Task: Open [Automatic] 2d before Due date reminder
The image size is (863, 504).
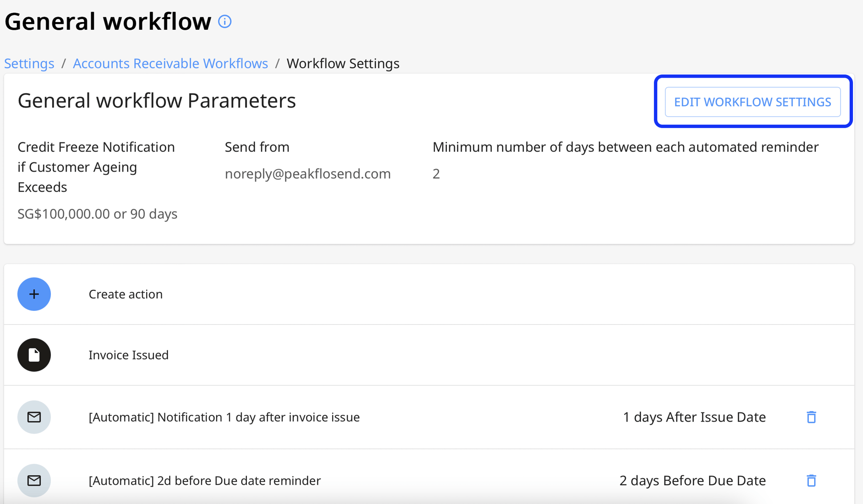Action: click(205, 481)
